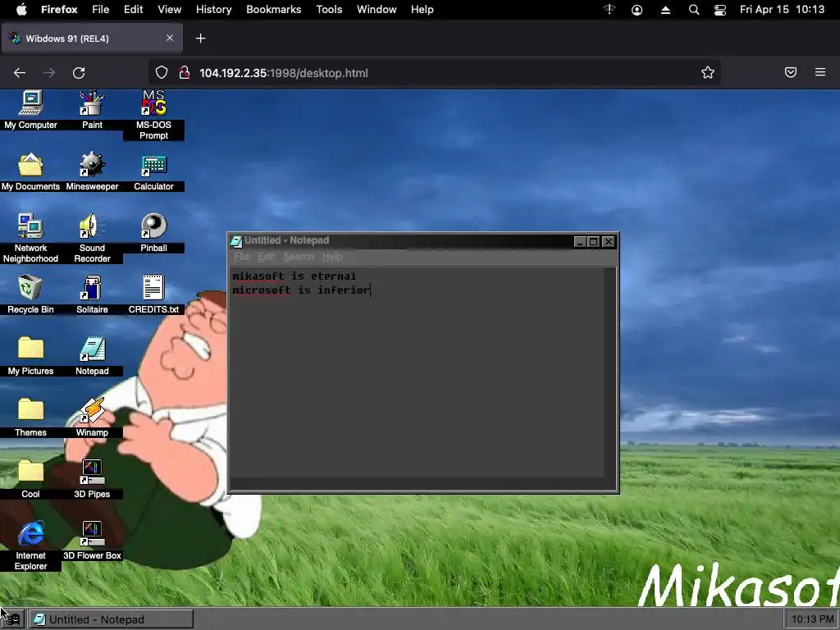Click the Notepad vertical scrollbar
The image size is (840, 630).
click(x=609, y=372)
